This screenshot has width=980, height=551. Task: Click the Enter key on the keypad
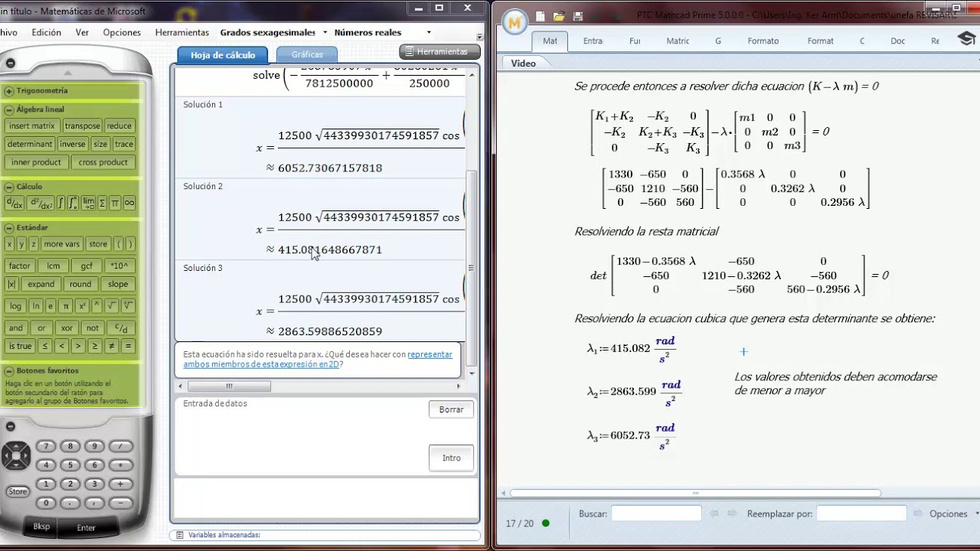(86, 527)
